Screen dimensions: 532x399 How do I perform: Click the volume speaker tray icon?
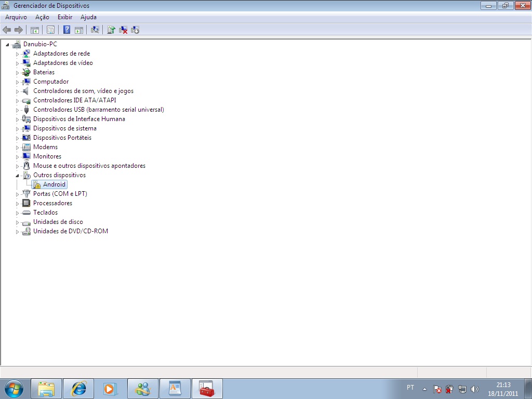click(x=475, y=389)
